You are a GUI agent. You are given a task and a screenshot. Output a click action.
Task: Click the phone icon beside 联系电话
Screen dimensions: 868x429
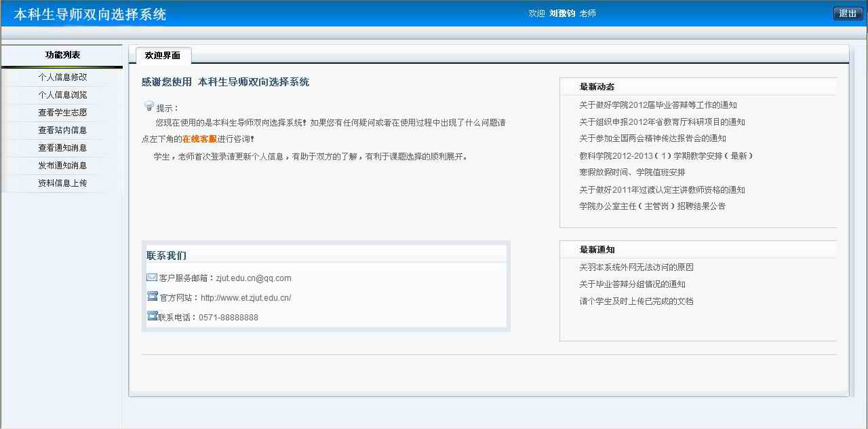click(x=152, y=316)
